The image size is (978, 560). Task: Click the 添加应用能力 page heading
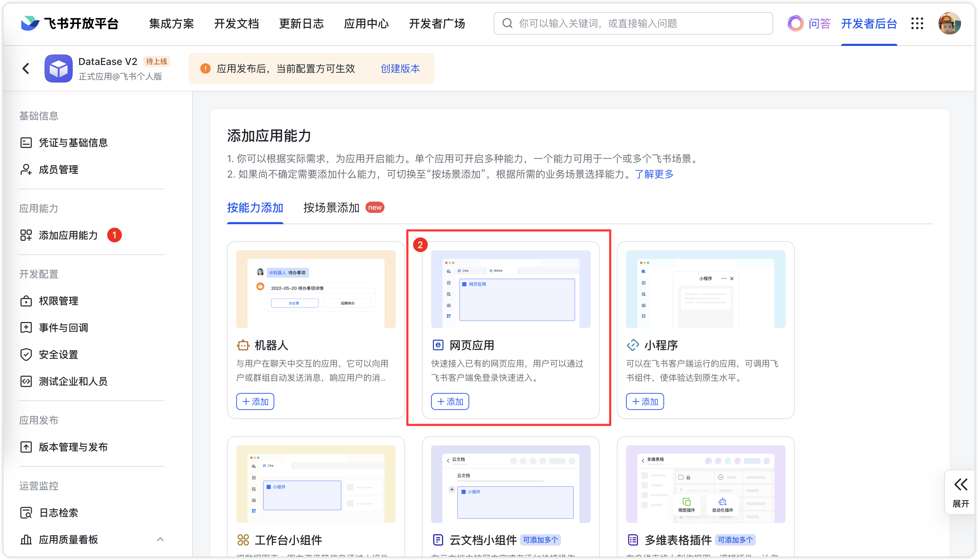click(x=269, y=136)
